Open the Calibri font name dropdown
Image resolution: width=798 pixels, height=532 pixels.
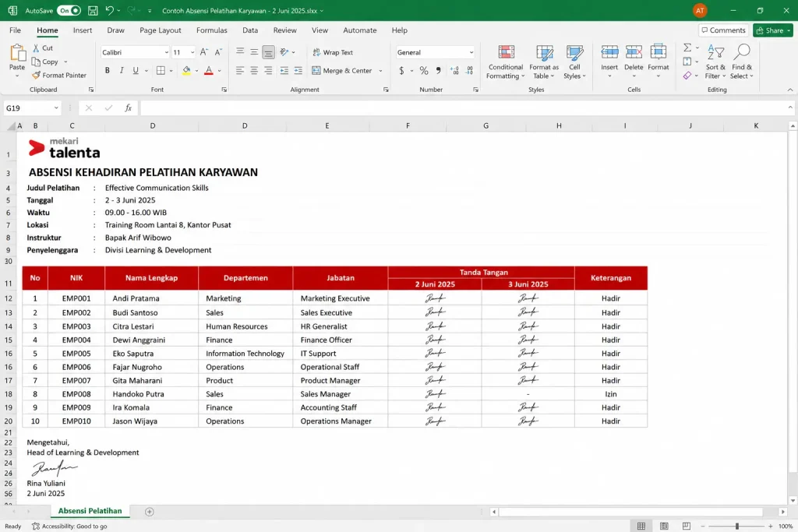(x=167, y=52)
